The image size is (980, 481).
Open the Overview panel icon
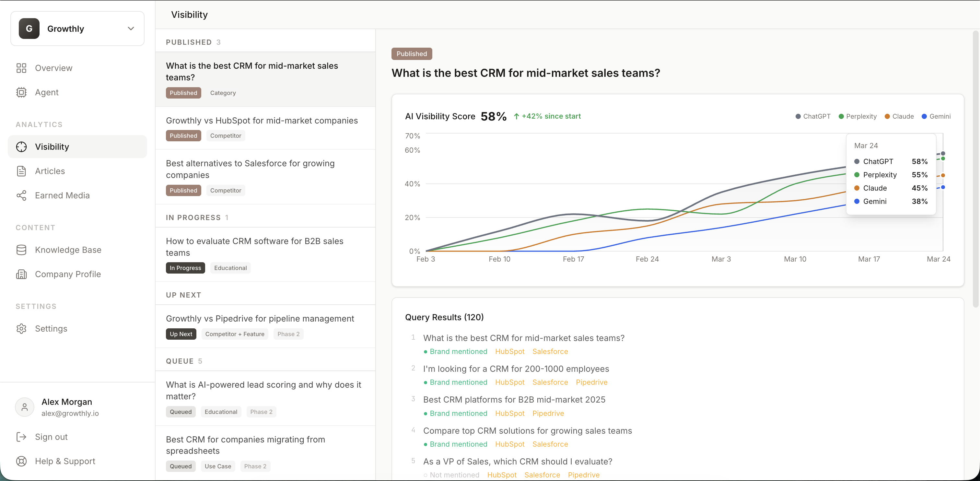tap(22, 68)
